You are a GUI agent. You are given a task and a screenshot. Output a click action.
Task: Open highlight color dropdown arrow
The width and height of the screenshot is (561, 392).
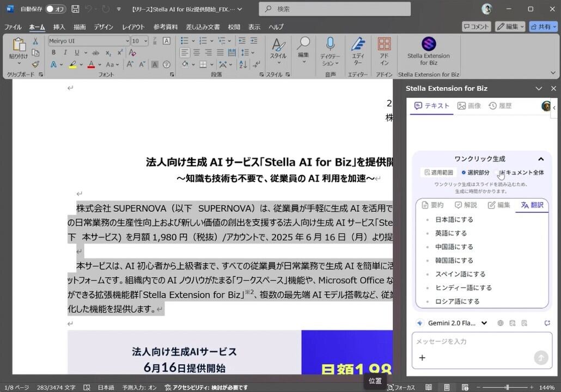(81, 65)
